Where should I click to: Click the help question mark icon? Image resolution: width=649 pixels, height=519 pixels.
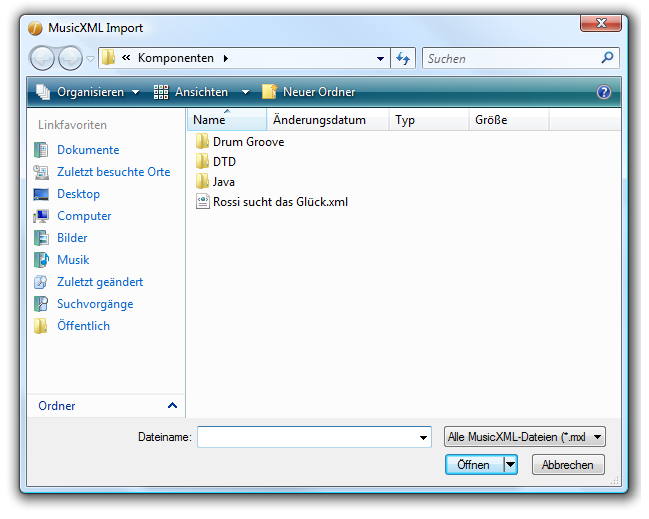pyautogui.click(x=603, y=92)
